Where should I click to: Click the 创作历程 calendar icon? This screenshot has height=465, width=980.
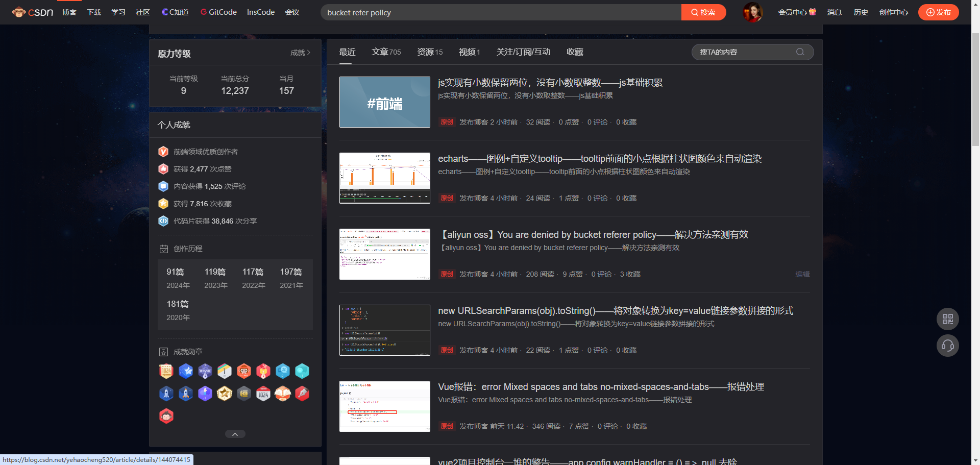(164, 249)
